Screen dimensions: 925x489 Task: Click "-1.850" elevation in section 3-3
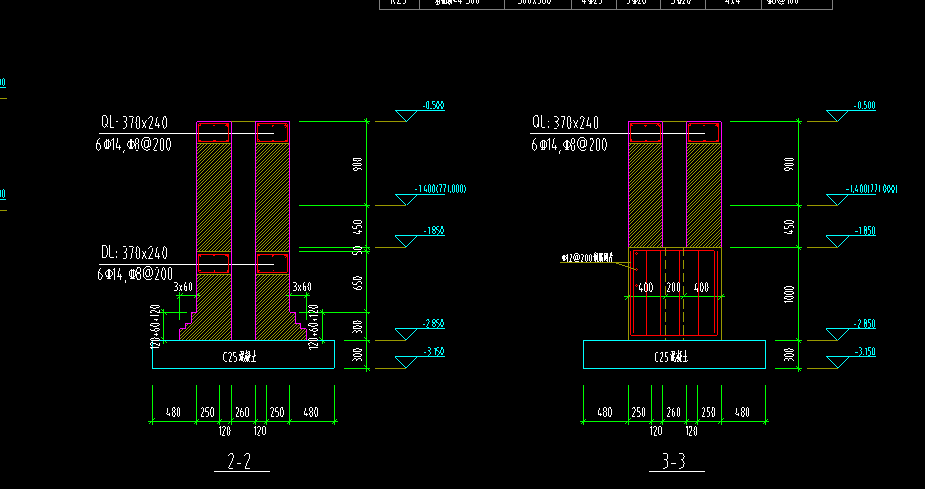coord(864,231)
